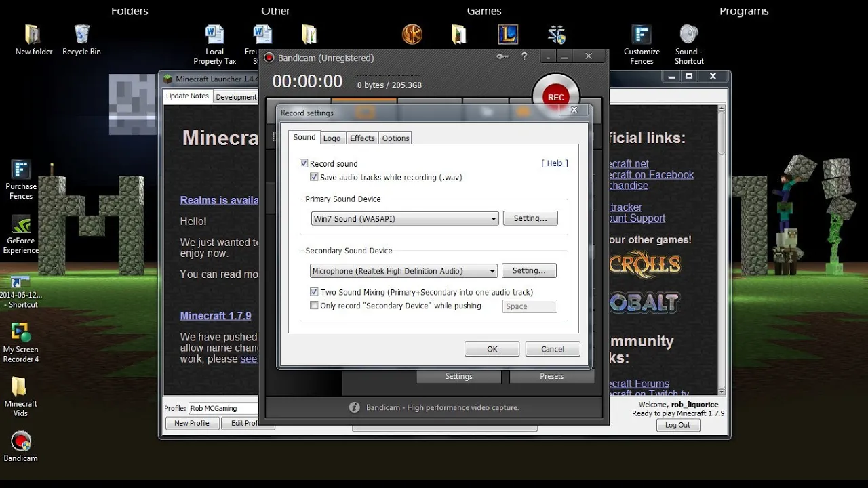Click New Profile in Minecraft Launcher
The height and width of the screenshot is (488, 868).
192,423
